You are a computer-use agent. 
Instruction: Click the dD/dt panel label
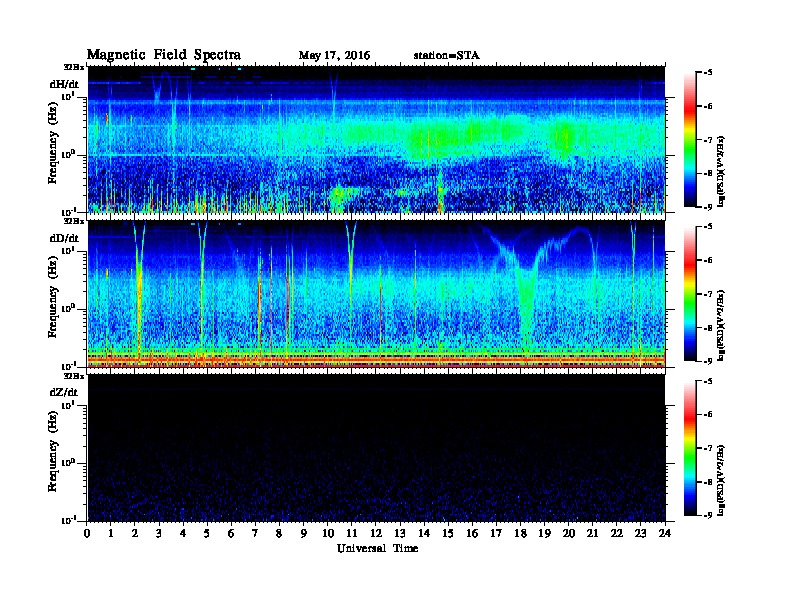(x=64, y=238)
